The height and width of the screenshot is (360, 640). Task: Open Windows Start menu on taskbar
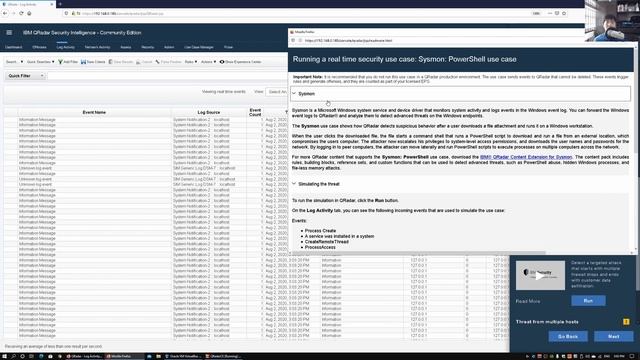point(4,356)
